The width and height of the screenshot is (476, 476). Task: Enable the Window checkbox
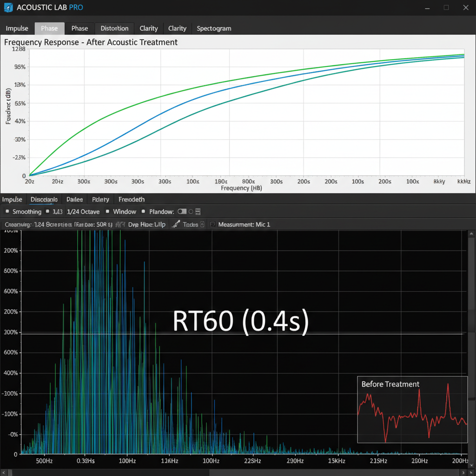tap(107, 212)
